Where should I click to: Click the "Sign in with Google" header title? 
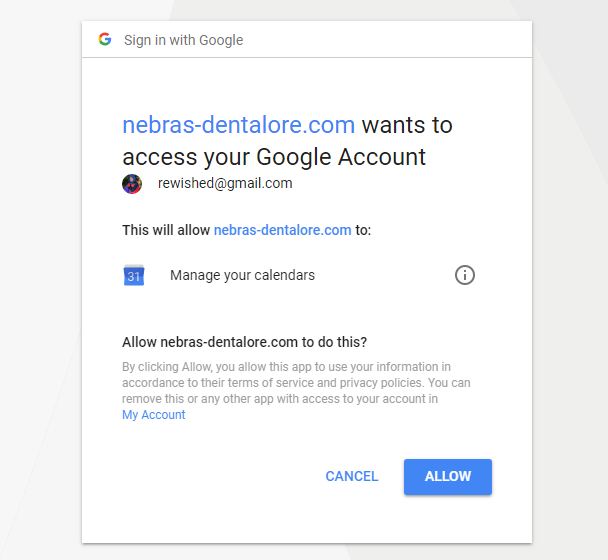(x=183, y=40)
